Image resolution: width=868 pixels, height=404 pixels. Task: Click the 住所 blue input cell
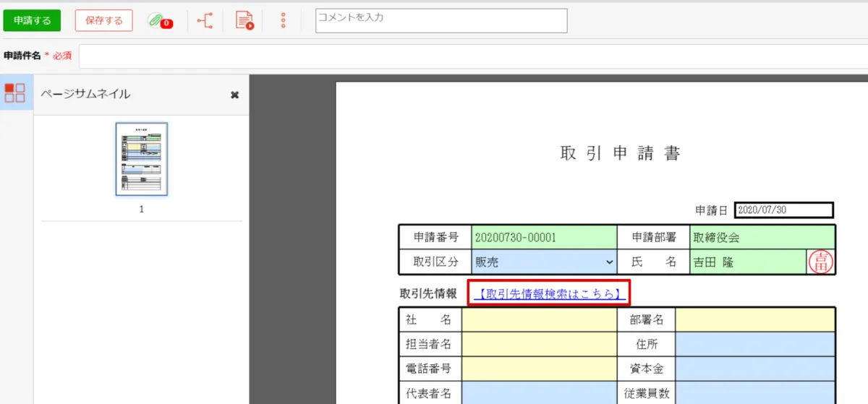tap(754, 344)
